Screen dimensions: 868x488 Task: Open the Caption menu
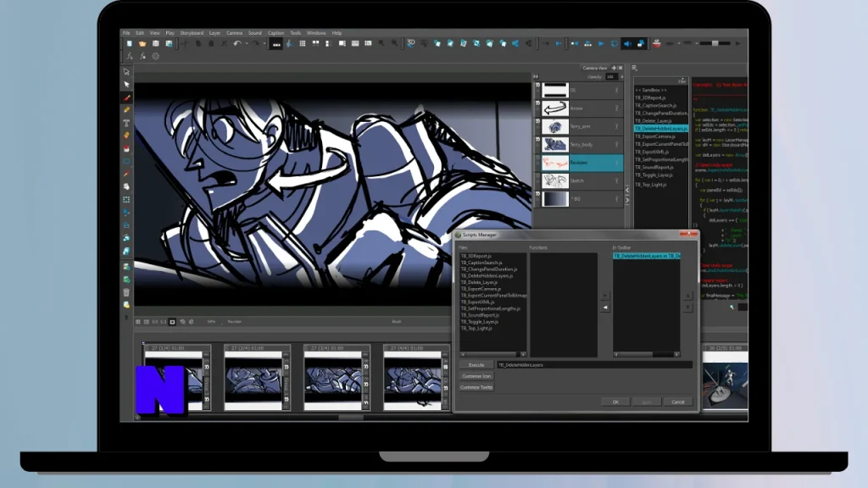275,33
